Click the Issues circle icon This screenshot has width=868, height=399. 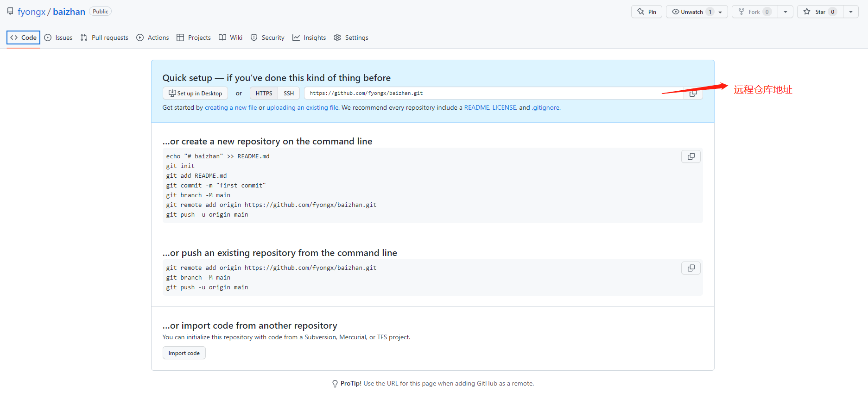(48, 37)
